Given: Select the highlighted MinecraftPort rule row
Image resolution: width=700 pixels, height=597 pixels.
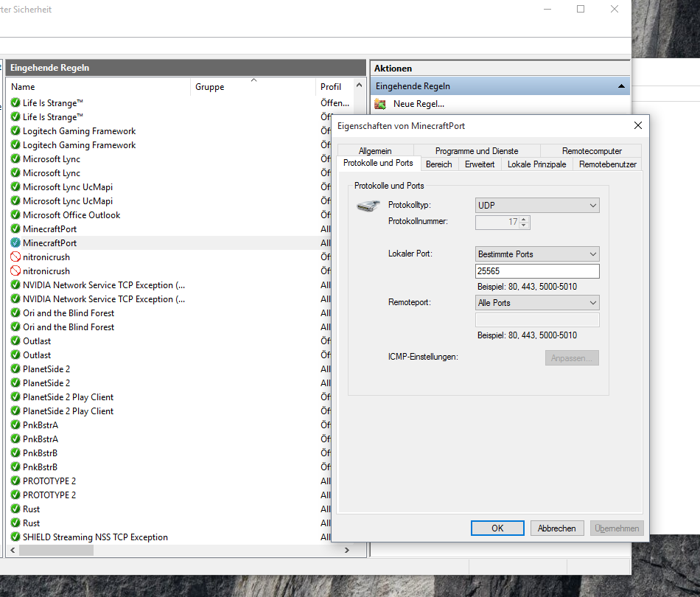Looking at the screenshot, I should point(169,243).
